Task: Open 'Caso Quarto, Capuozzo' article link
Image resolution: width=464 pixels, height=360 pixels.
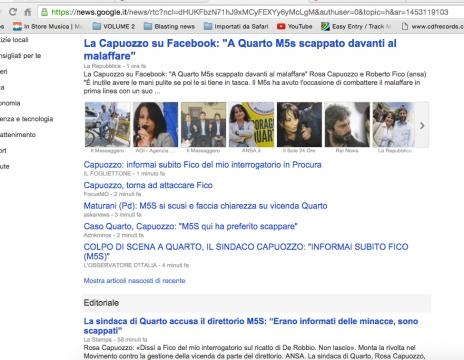Action: 191,226
